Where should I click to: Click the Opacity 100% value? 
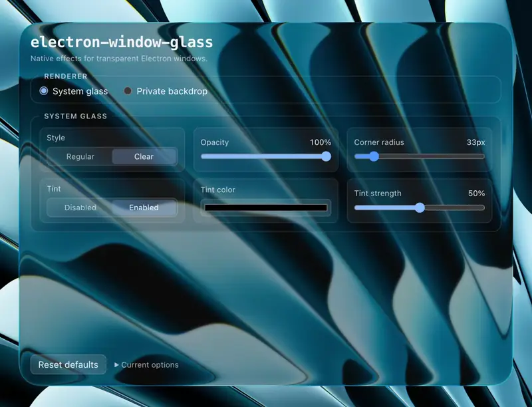(x=321, y=142)
